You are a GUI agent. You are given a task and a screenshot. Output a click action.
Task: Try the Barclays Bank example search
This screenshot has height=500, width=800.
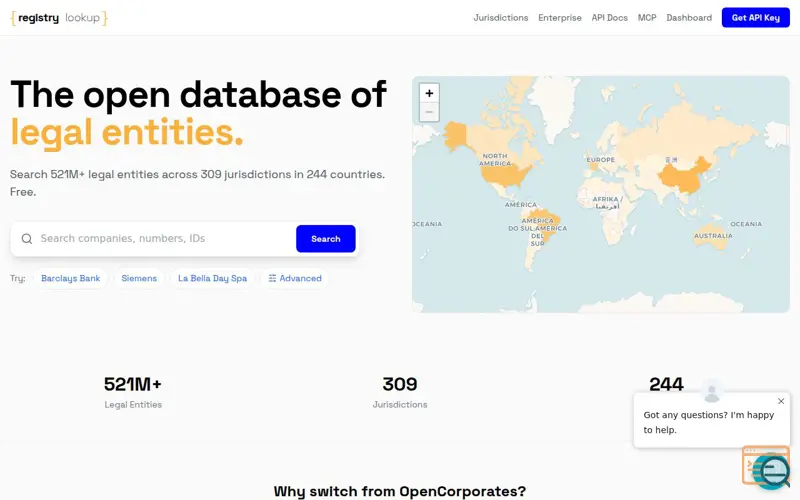point(70,279)
